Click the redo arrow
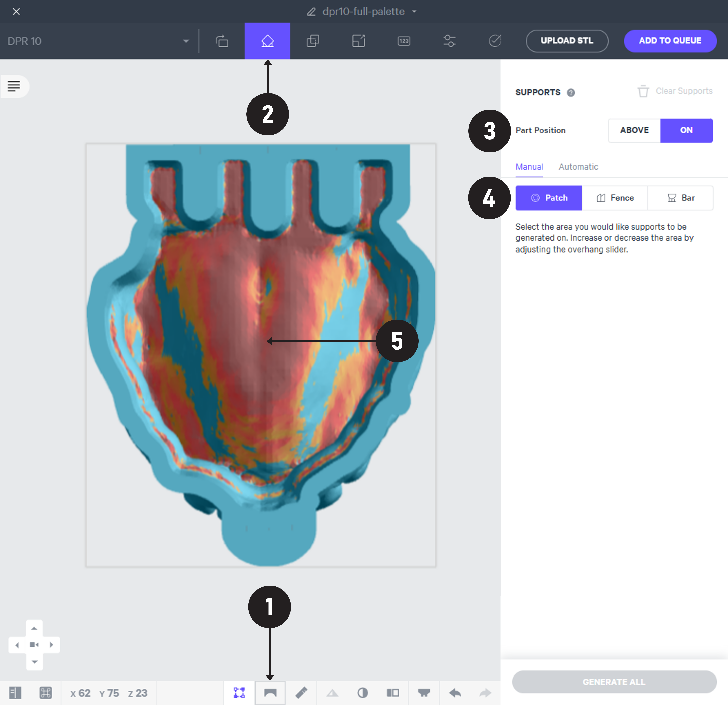 (485, 693)
